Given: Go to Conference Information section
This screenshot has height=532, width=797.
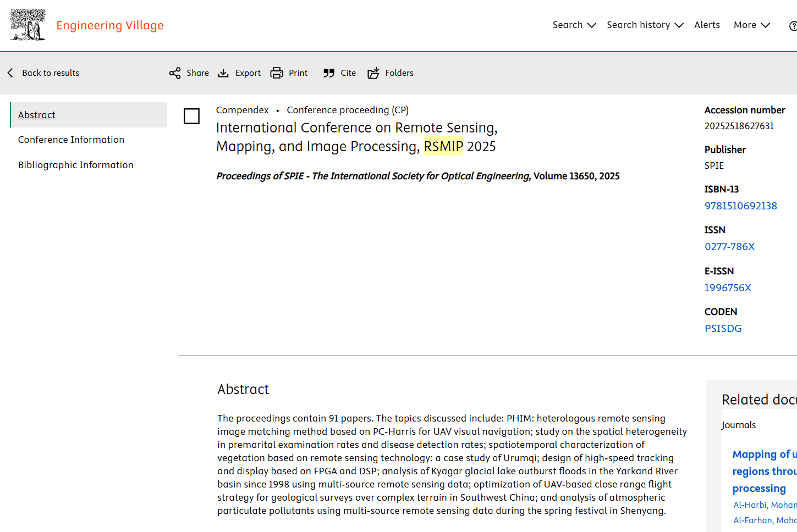Looking at the screenshot, I should [x=71, y=140].
